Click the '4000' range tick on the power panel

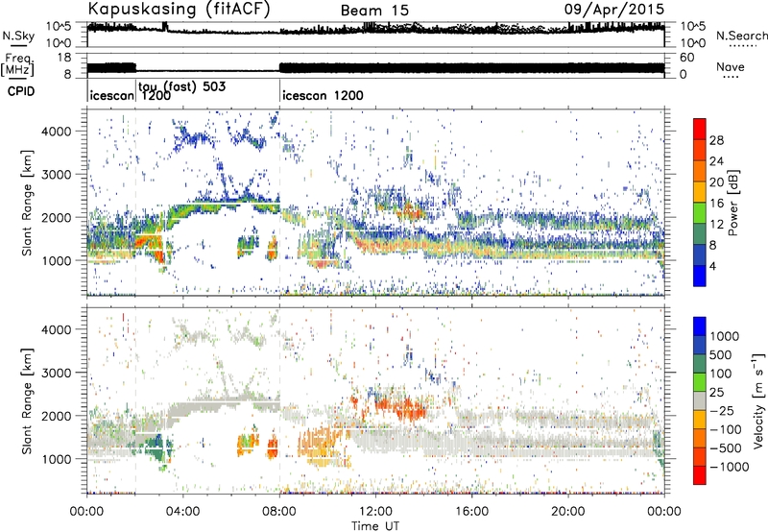[x=57, y=132]
